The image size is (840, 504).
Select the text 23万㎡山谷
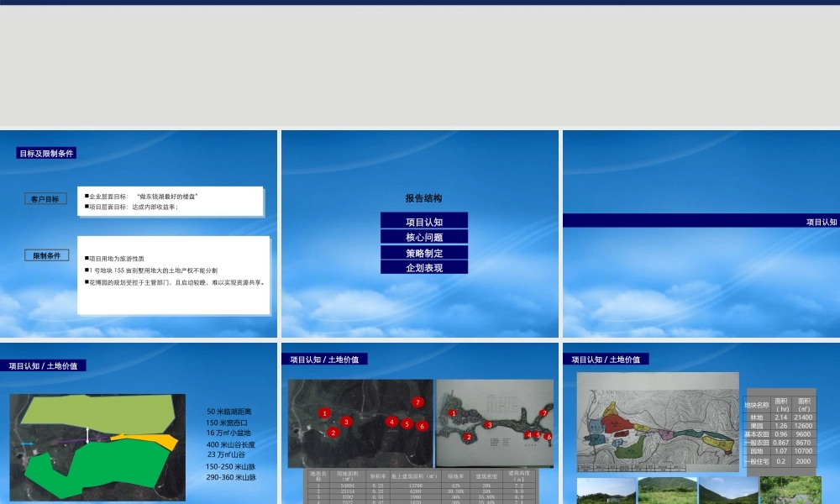click(226, 454)
